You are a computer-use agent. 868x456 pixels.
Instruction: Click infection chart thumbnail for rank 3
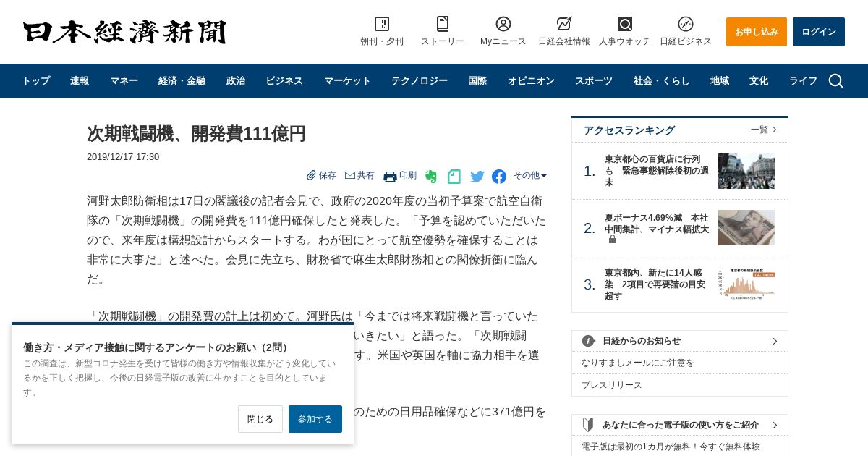coord(746,284)
